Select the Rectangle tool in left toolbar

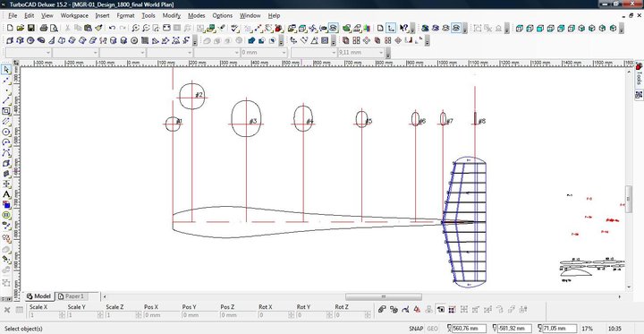click(6, 111)
